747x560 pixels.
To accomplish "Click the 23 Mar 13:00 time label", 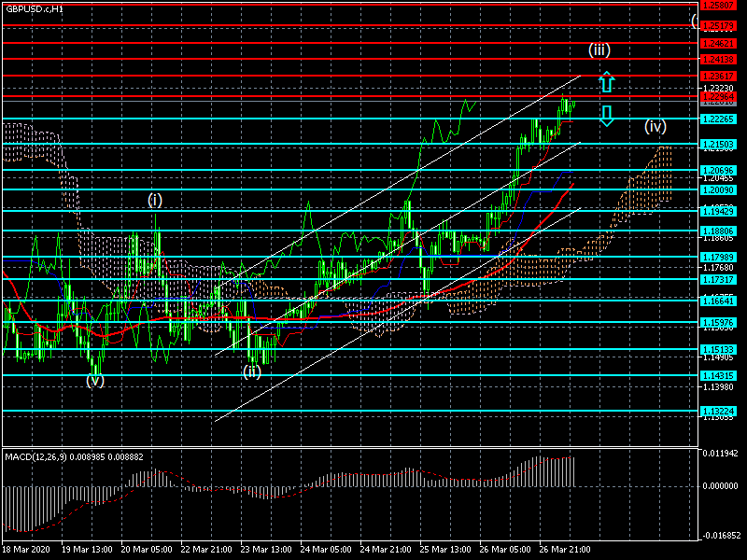I will 266,550.
